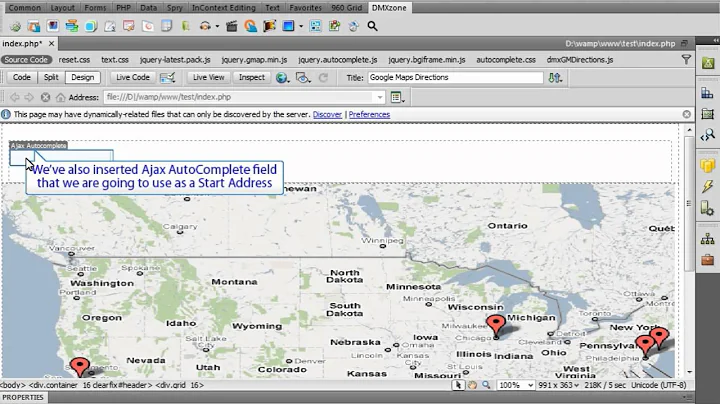This screenshot has width=720, height=404.
Task: Click the dark framed image toolbar icon
Action: [x=270, y=26]
